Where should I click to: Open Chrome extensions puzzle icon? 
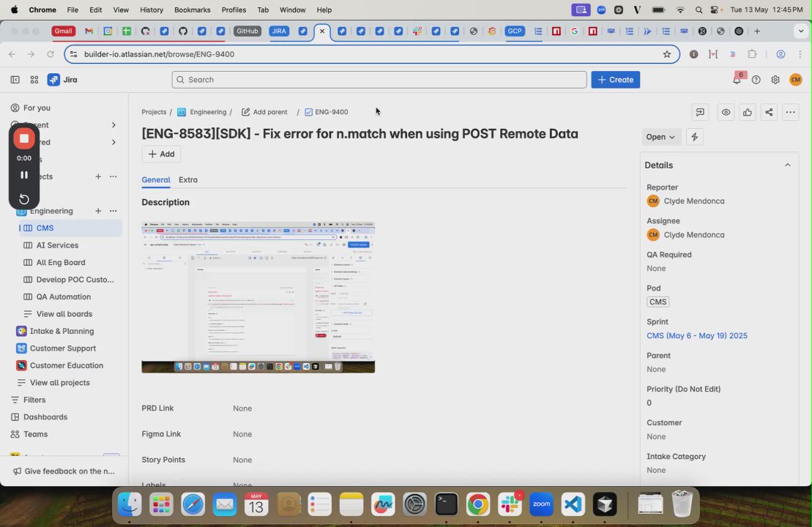(752, 54)
